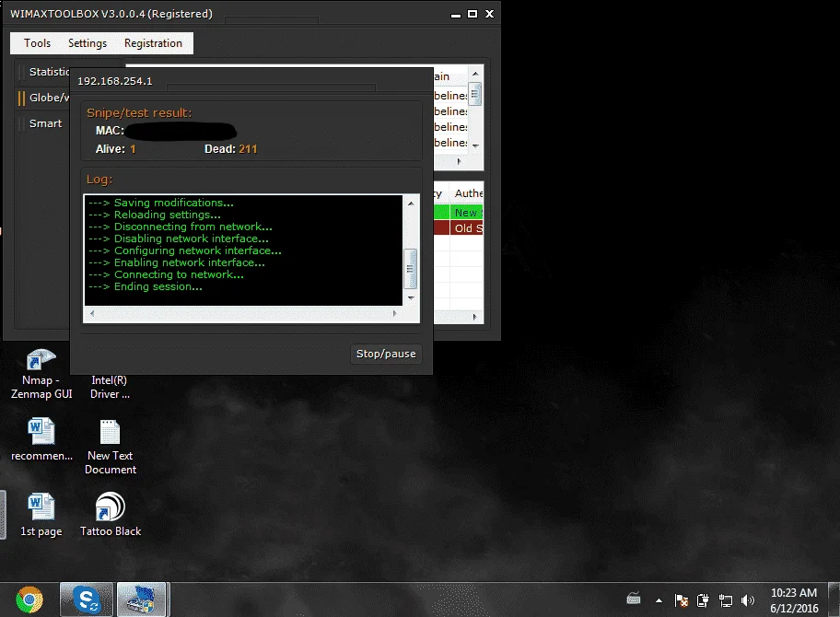This screenshot has height=617, width=840.
Task: Click the Log horizontal scroll right arrow
Action: click(395, 313)
